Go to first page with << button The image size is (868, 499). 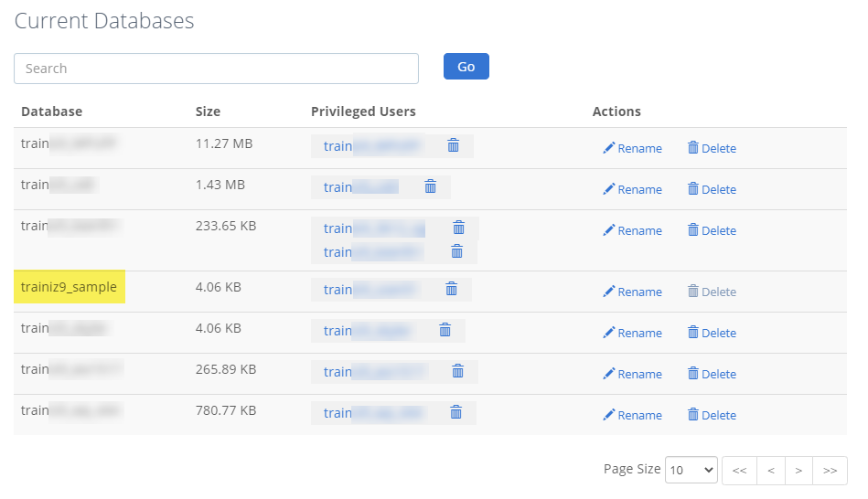[740, 471]
